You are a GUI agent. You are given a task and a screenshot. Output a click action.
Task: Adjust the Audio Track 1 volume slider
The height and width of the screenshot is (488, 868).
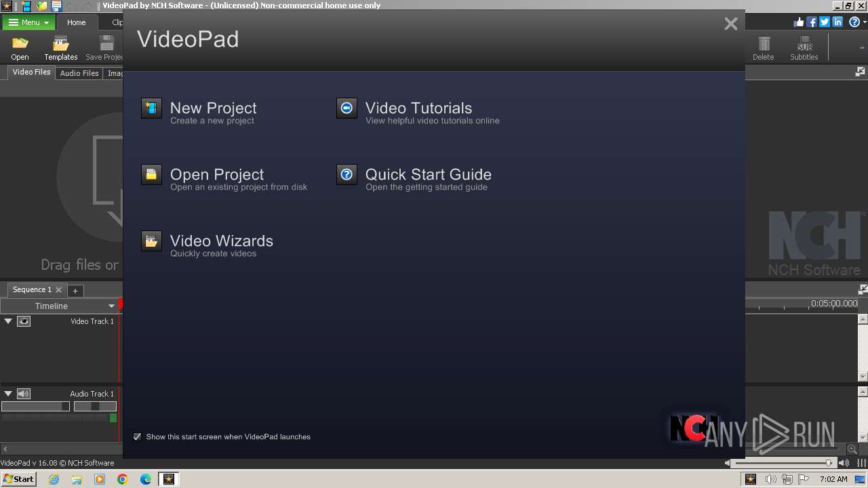point(35,407)
